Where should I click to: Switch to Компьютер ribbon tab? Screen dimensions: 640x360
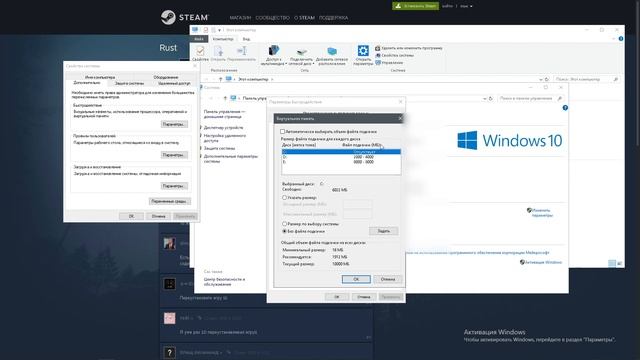223,39
